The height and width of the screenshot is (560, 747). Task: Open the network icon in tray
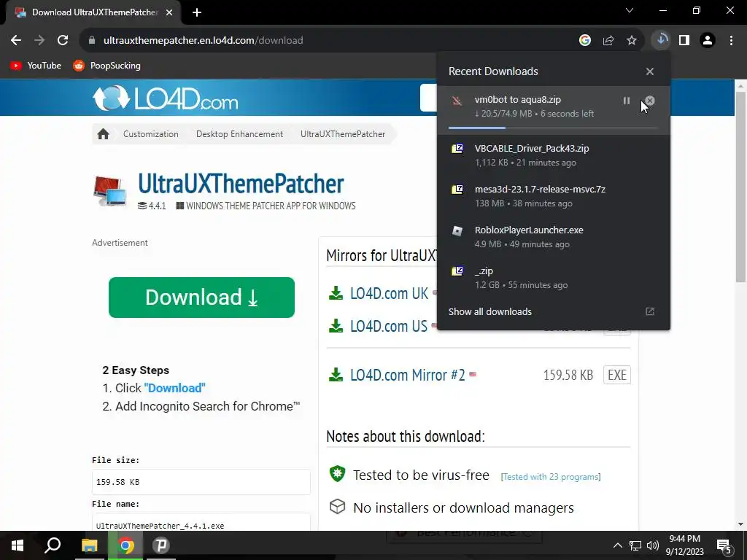pos(635,545)
